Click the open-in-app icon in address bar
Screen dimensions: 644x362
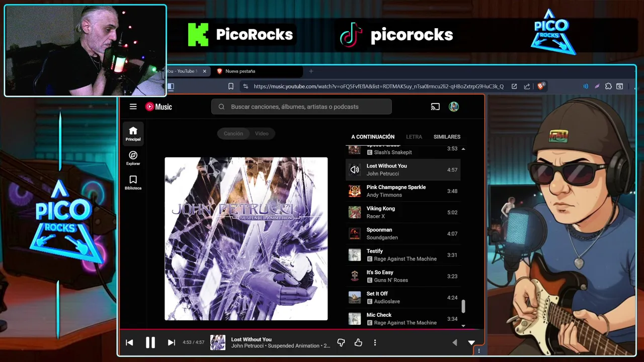[514, 86]
